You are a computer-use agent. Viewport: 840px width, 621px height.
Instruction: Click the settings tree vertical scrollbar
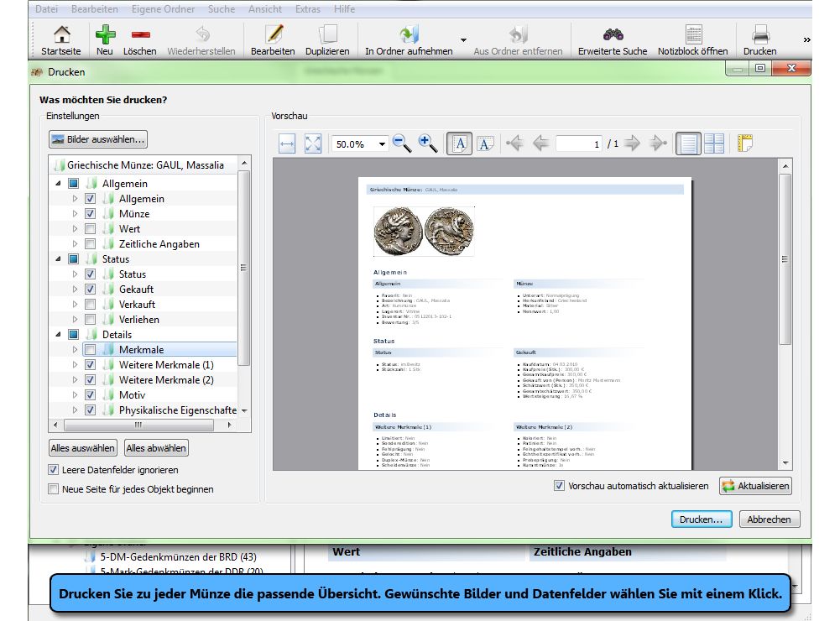[243, 268]
